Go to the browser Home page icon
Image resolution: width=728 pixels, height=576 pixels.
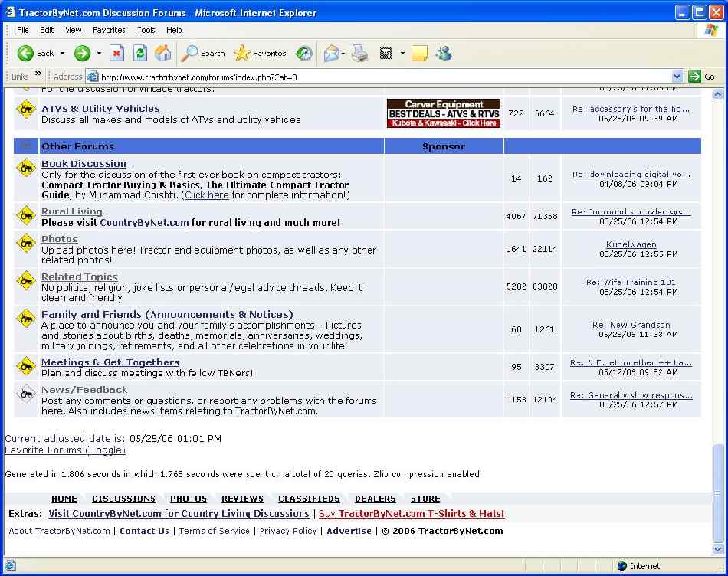162,54
